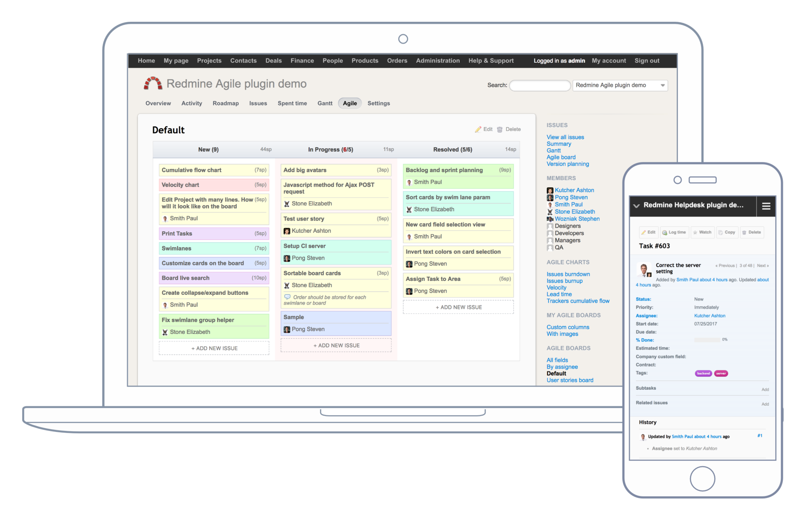The height and width of the screenshot is (528, 812).
Task: Click author avatar on phone Task #603
Action: (645, 270)
